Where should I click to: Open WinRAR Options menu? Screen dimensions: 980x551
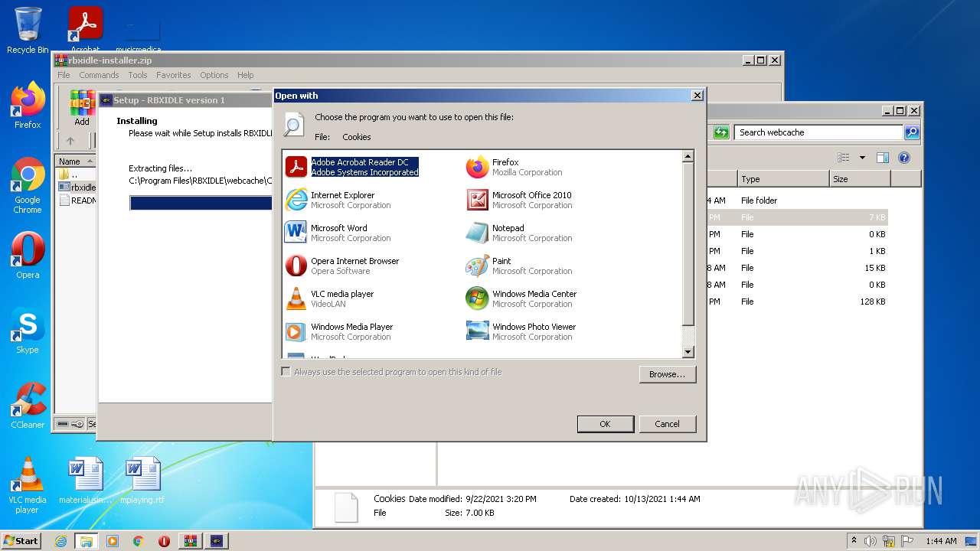214,75
